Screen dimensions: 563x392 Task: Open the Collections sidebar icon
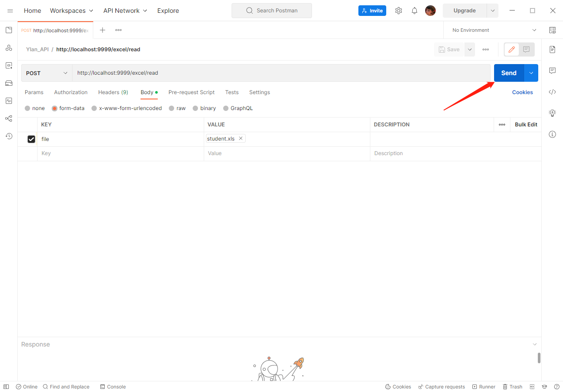point(9,30)
